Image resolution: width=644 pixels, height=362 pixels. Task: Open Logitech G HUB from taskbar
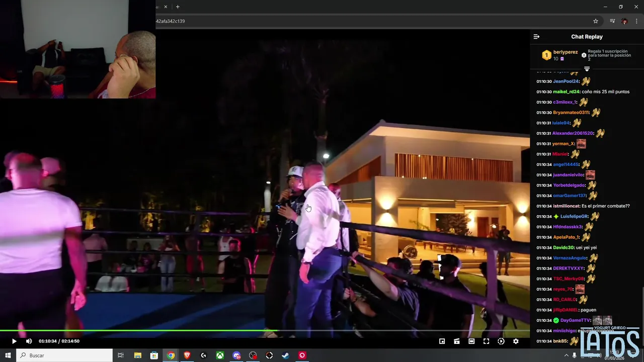[x=203, y=355]
